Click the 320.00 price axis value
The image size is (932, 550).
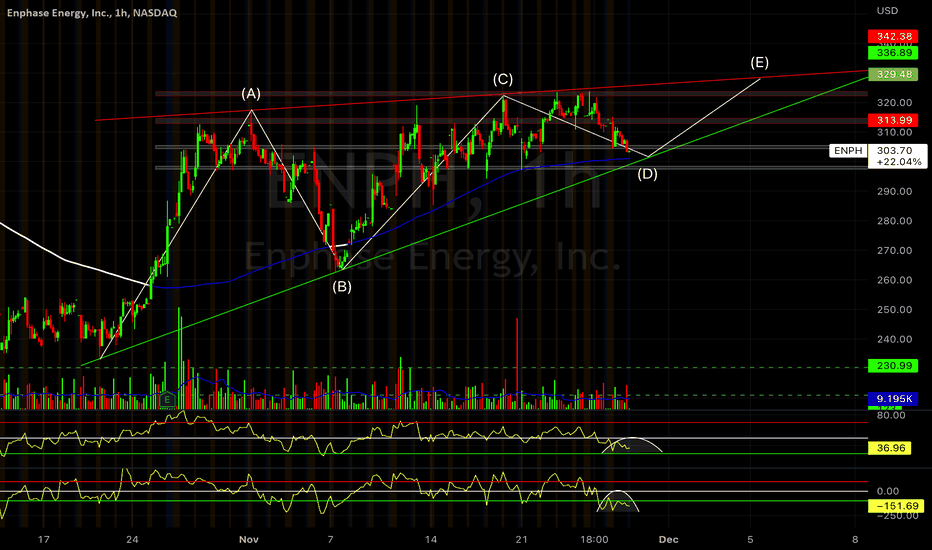[x=894, y=102]
